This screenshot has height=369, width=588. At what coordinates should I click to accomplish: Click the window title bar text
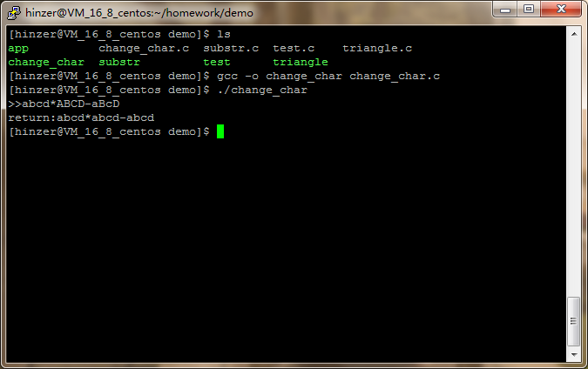tap(139, 13)
